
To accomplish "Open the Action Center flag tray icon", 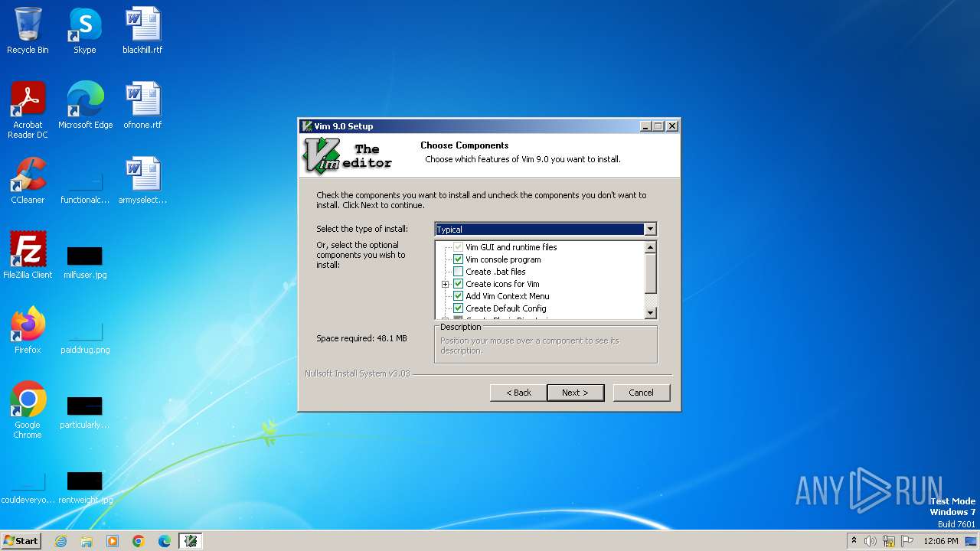I will point(907,541).
